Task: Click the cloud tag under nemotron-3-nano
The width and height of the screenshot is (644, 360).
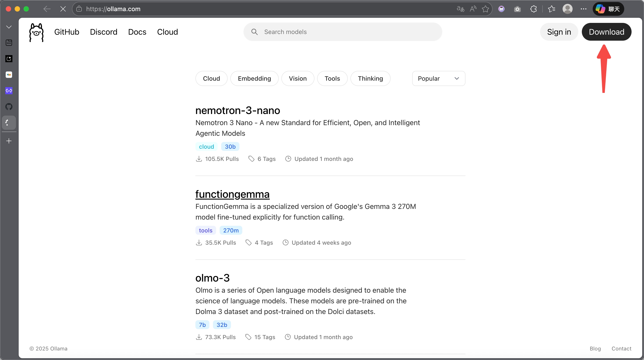Action: 207,147
